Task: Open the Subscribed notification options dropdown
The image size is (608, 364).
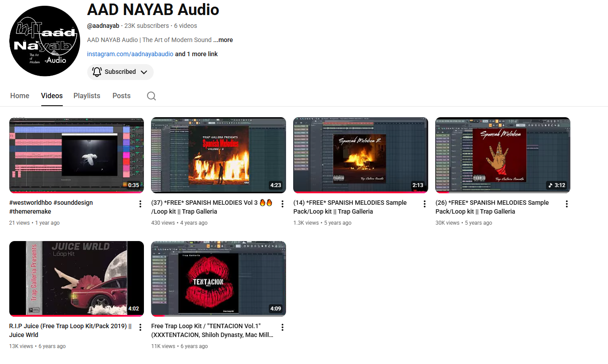Action: click(x=120, y=72)
